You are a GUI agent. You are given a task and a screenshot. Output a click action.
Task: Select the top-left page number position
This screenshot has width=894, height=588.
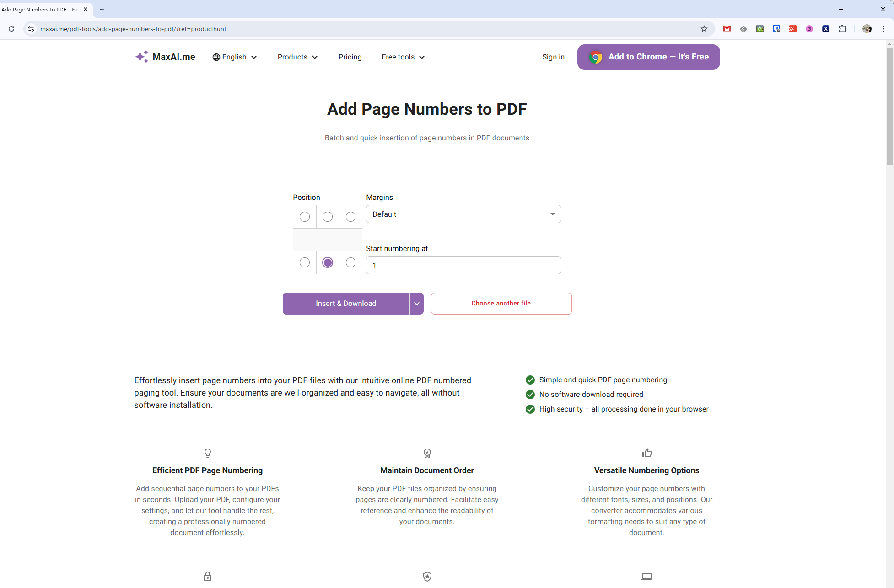tap(305, 217)
